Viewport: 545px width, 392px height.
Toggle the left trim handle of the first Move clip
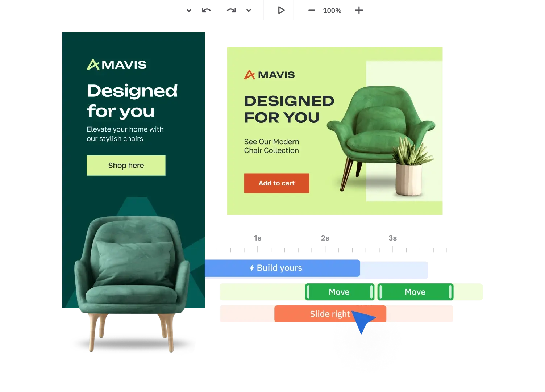308,292
